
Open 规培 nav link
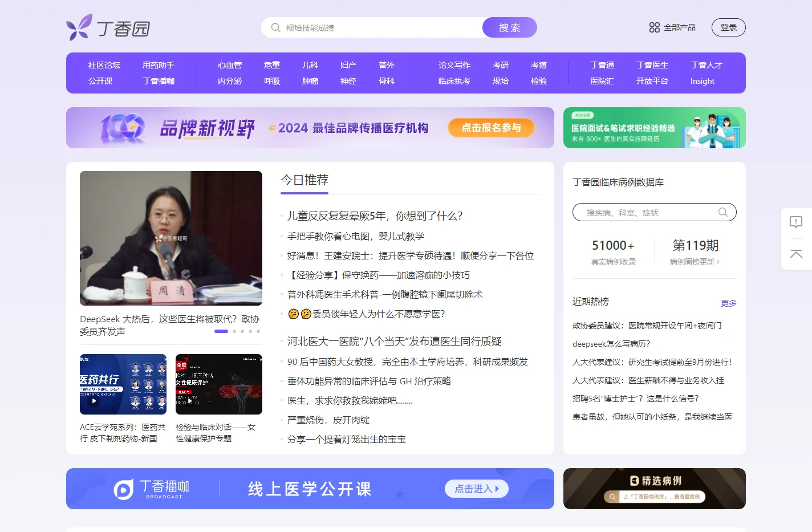(501, 81)
